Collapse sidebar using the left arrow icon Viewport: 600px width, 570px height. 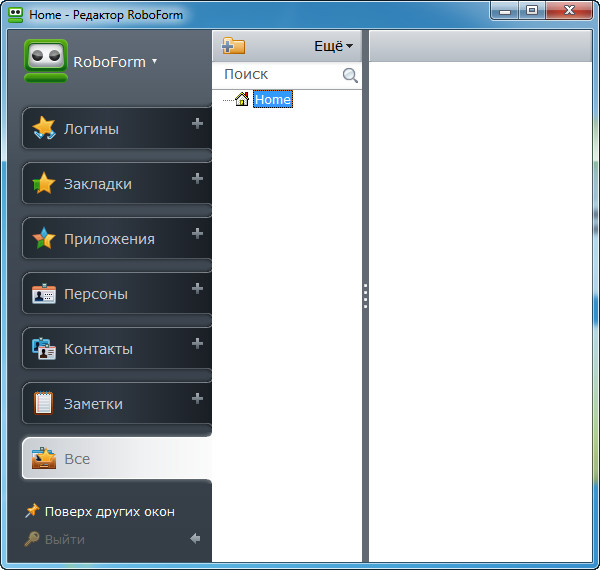coord(195,539)
